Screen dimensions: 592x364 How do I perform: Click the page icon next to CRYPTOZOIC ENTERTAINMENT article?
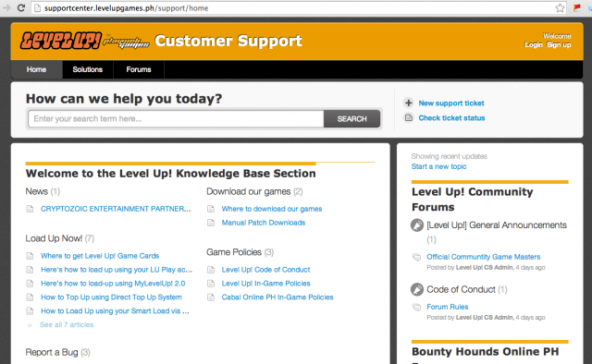(30, 209)
